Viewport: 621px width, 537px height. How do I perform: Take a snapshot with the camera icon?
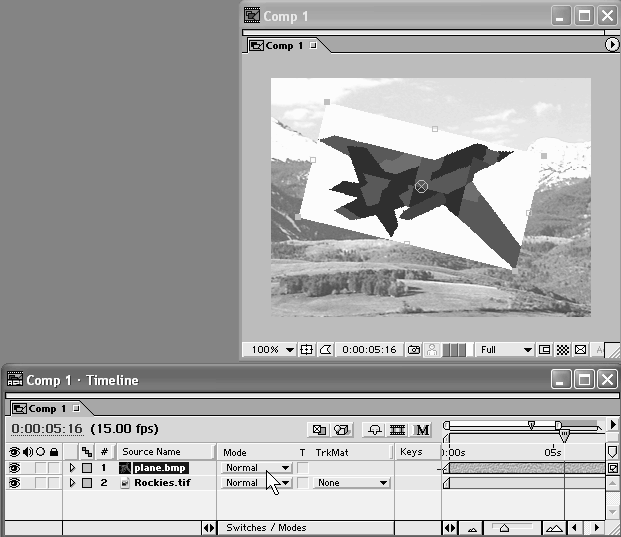[x=414, y=350]
